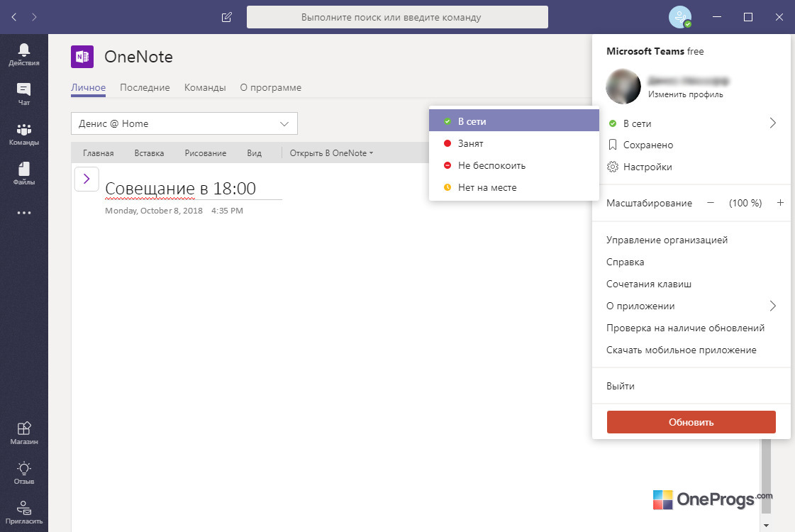Set status to Занят (Busy)

(514, 143)
